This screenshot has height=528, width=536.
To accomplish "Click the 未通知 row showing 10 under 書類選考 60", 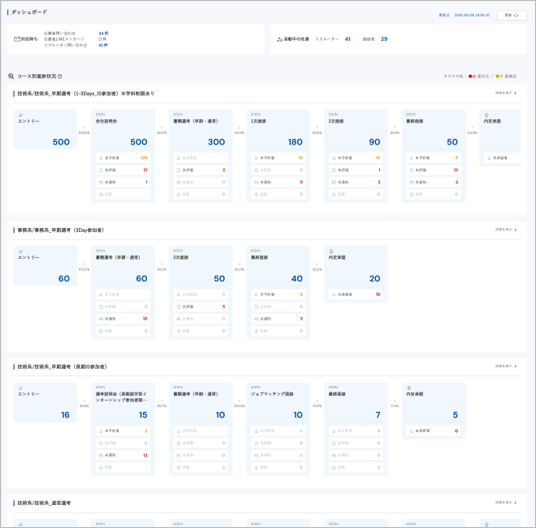I will pos(123,319).
